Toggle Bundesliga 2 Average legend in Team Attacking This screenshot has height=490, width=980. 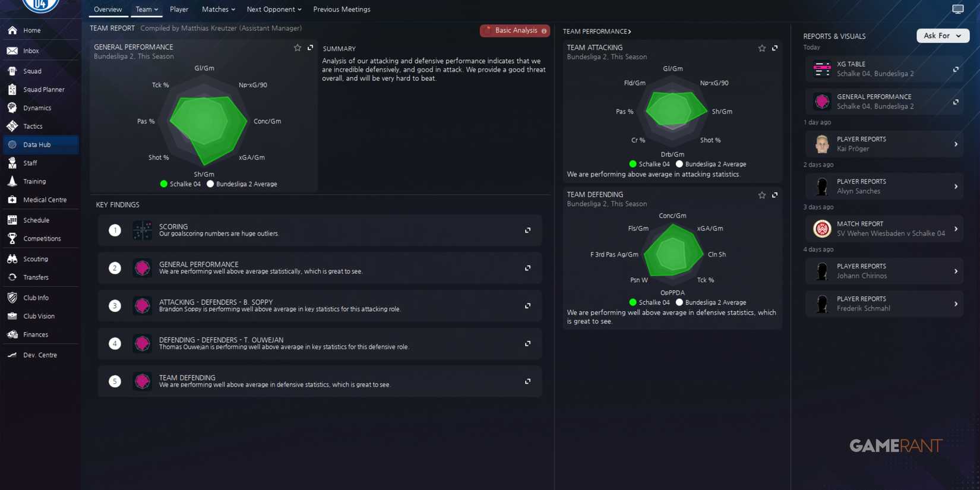coord(711,164)
